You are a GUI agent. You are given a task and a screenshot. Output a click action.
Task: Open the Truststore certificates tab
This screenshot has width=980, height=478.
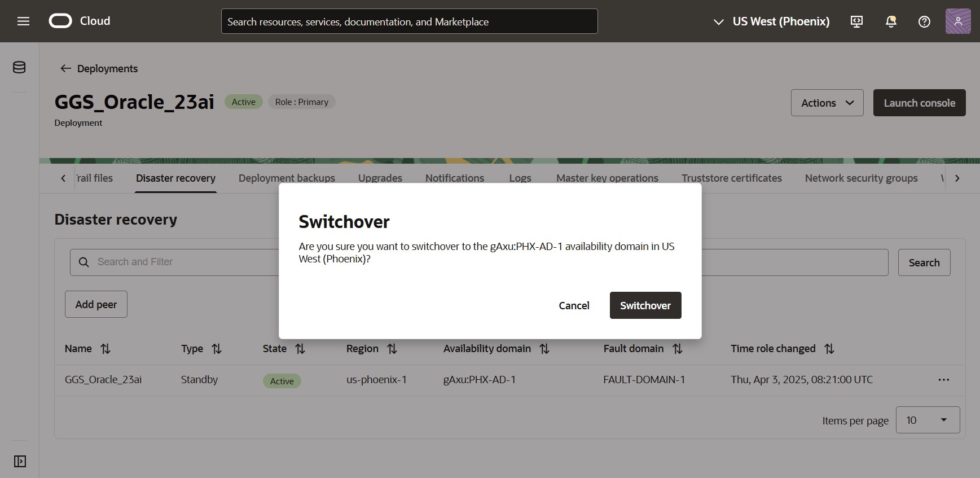(732, 178)
